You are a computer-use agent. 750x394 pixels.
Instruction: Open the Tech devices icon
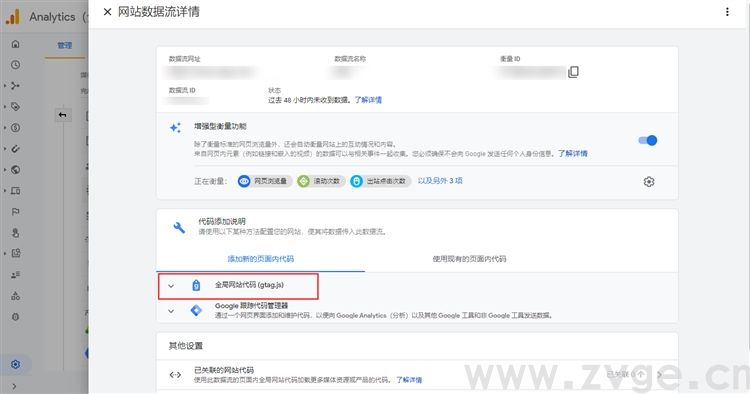[15, 191]
